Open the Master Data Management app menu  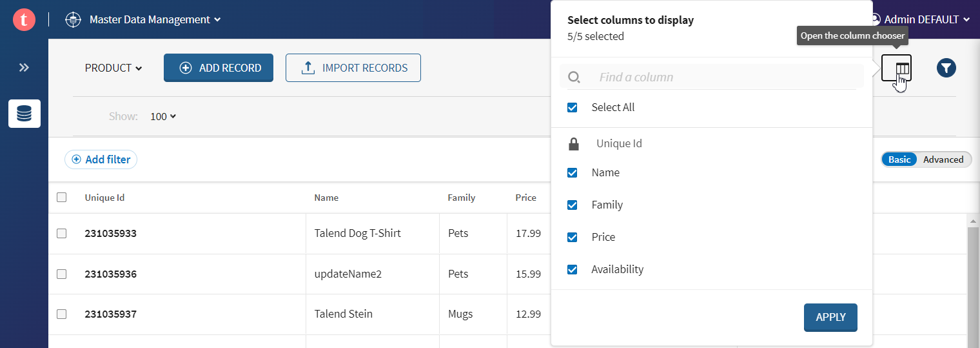[x=155, y=19]
